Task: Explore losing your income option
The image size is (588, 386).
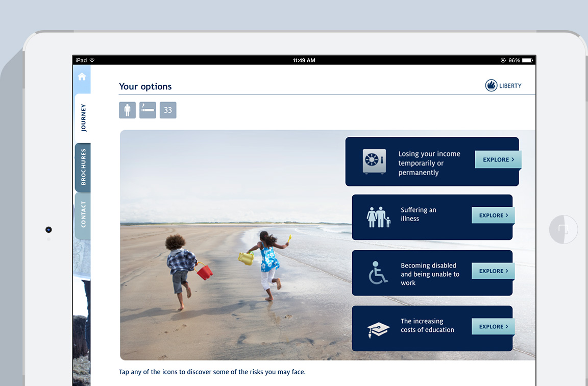Action: (x=498, y=160)
